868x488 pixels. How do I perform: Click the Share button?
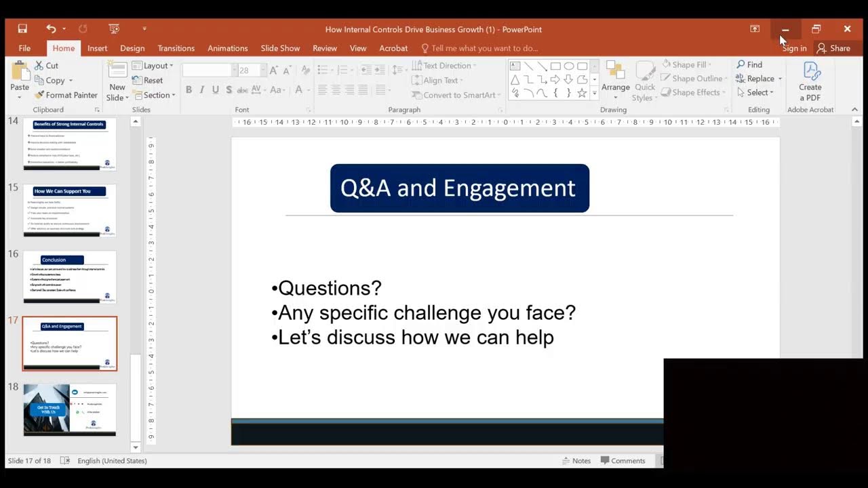point(833,48)
